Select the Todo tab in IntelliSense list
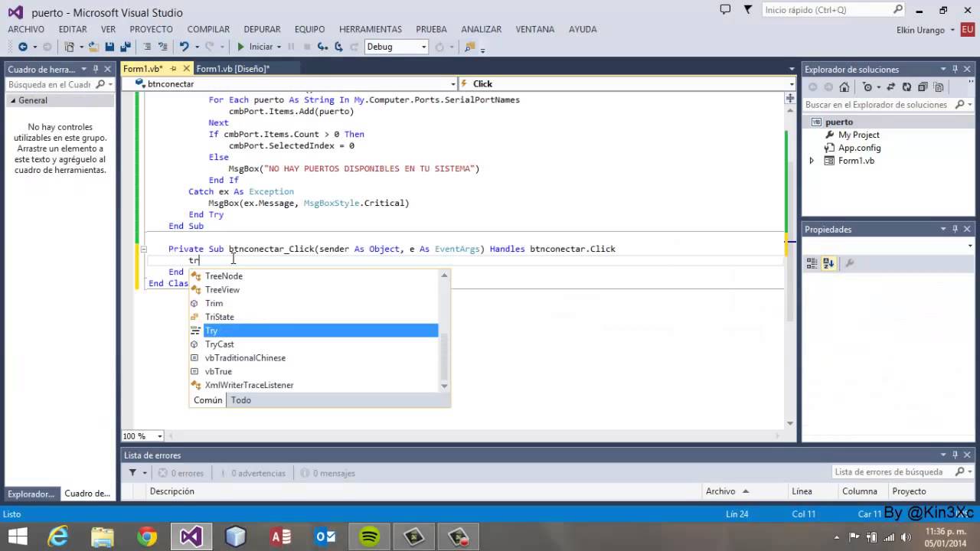 [x=241, y=400]
